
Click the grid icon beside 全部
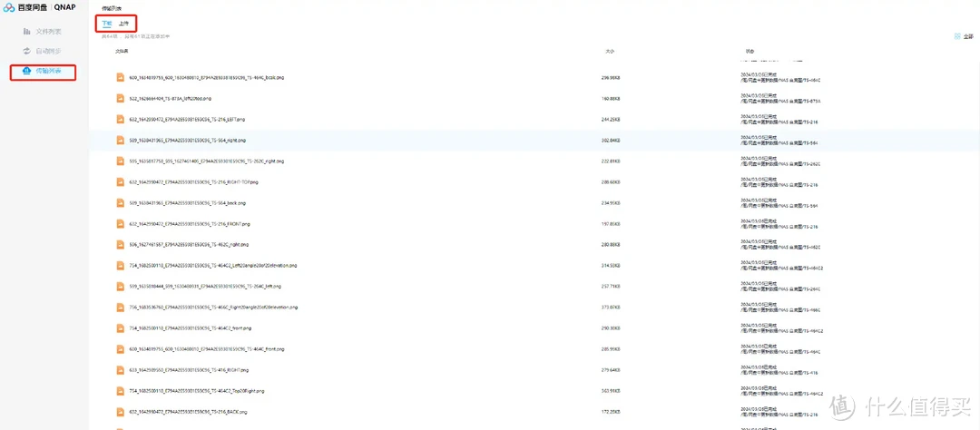point(957,37)
